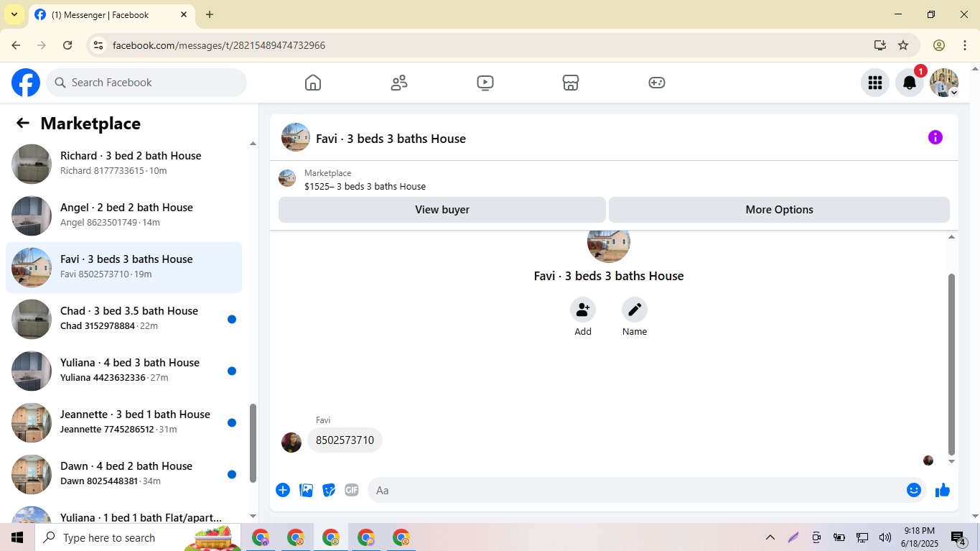Choose a sticker using the sticker icon

coord(329,490)
